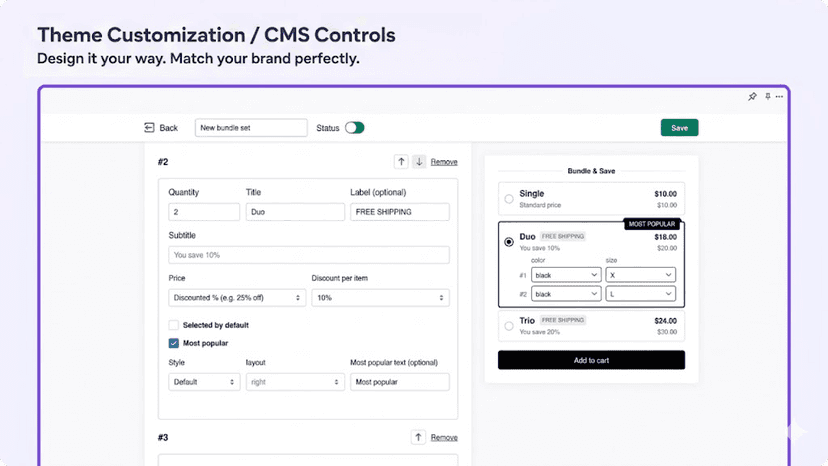Viewport: 828px width, 466px height.
Task: Click the $24.00 Trio price
Action: 665,320
